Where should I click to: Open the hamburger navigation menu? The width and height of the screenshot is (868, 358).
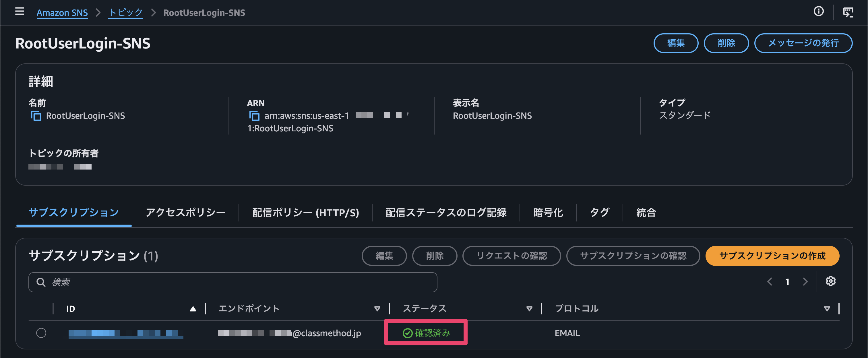20,12
